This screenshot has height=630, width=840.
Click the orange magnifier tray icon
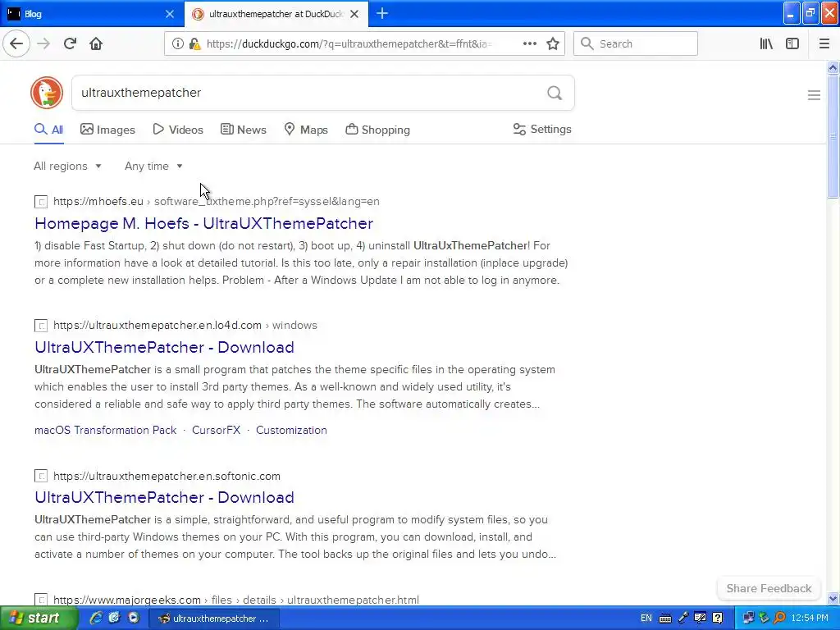tap(779, 619)
